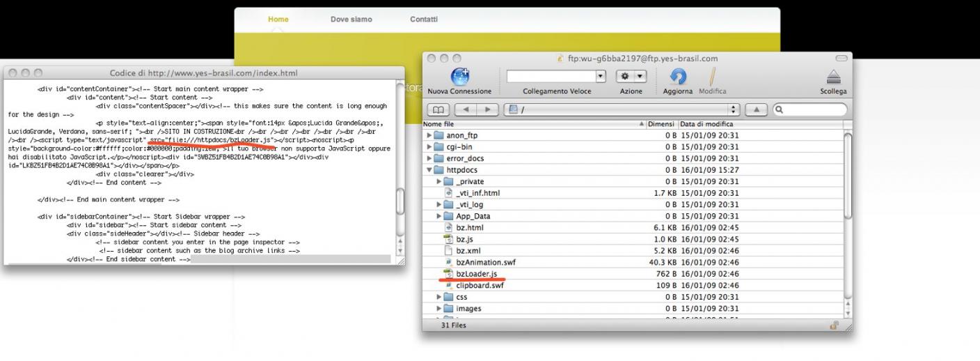Click the lock icon in FTP status bar

coord(834,325)
